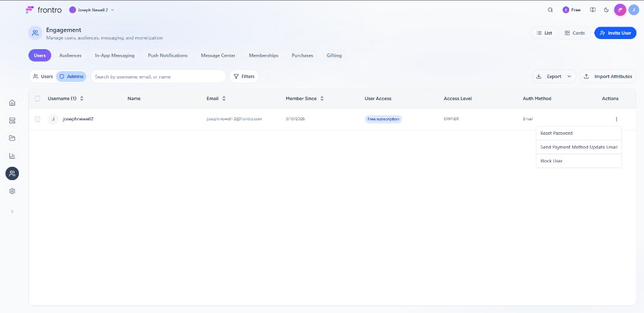Open the settings gear in the sidebar
Image resolution: width=644 pixels, height=313 pixels.
tap(12, 191)
